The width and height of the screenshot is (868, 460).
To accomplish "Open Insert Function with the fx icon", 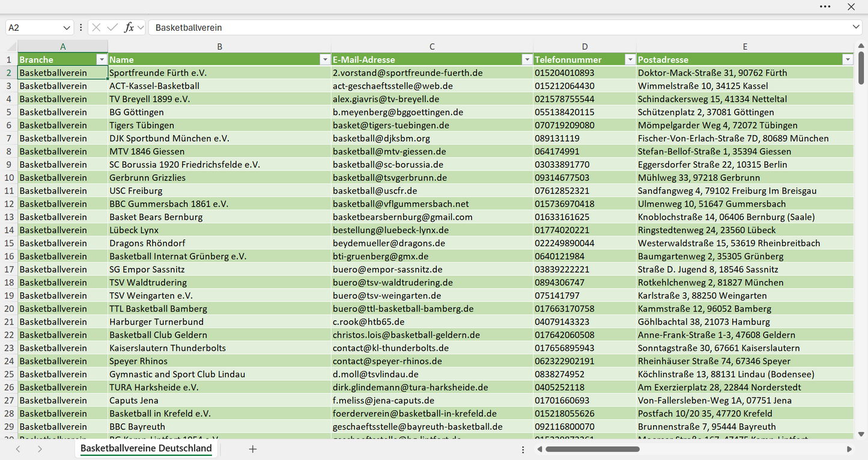I will (x=129, y=28).
